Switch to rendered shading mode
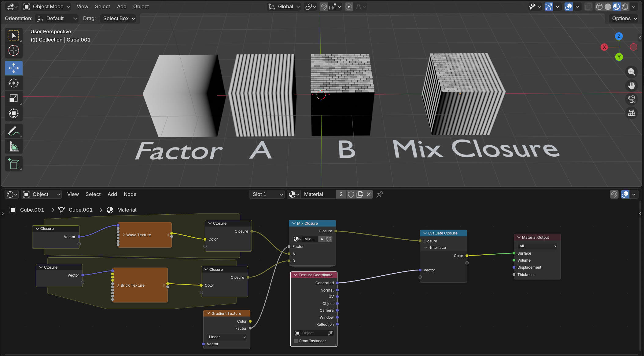This screenshot has width=644, height=356. (625, 7)
